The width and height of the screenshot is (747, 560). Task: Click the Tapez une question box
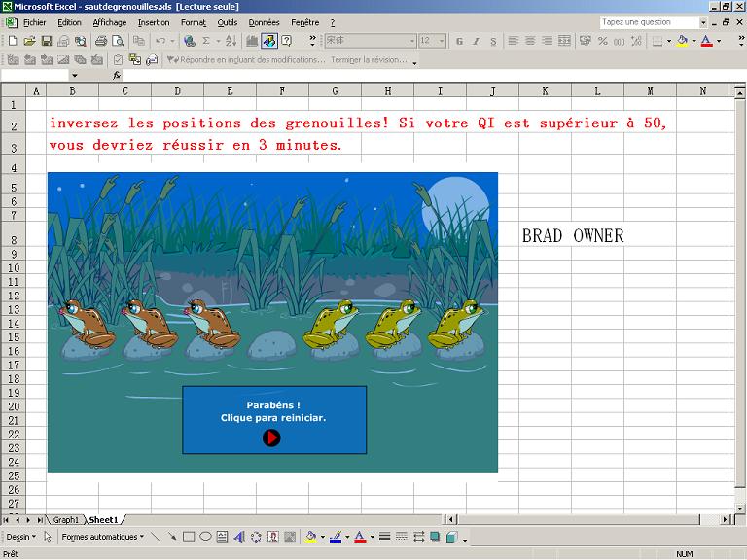pos(648,22)
